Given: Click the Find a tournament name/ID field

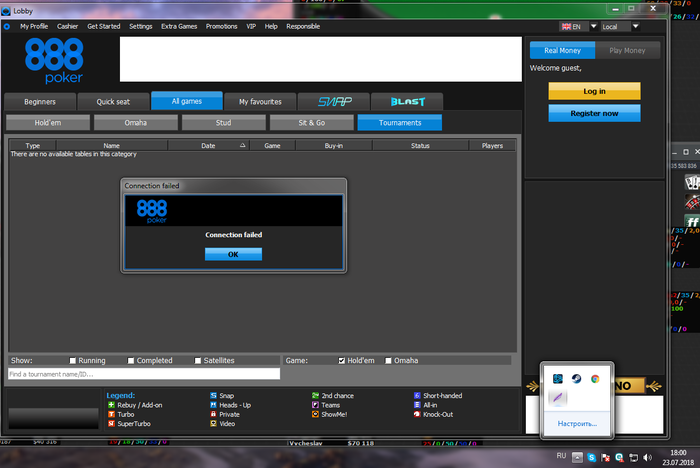Looking at the screenshot, I should click(144, 374).
